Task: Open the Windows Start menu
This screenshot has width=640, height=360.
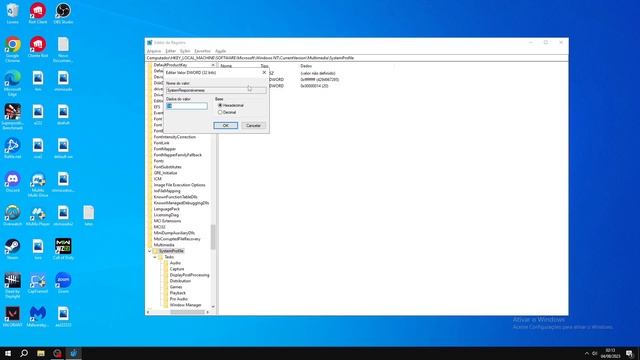Action: coord(8,353)
